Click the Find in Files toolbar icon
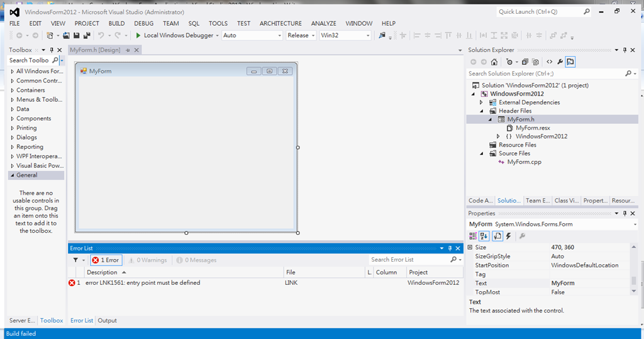Viewport: 644px width, 339px height. coord(382,36)
